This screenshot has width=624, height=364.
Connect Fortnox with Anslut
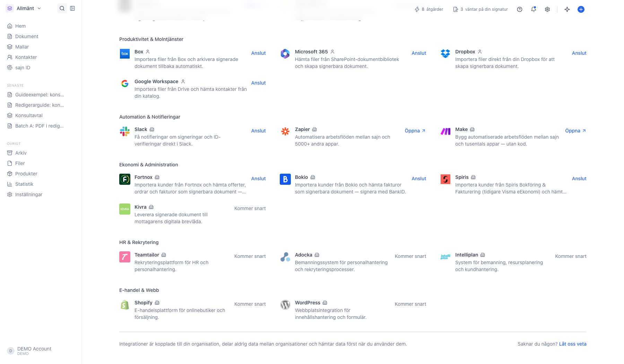coord(258,179)
